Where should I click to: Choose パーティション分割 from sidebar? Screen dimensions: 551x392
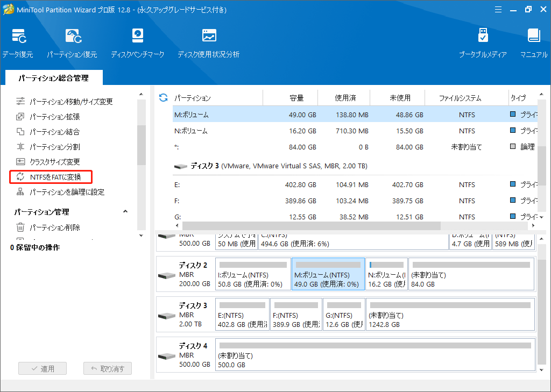click(55, 147)
